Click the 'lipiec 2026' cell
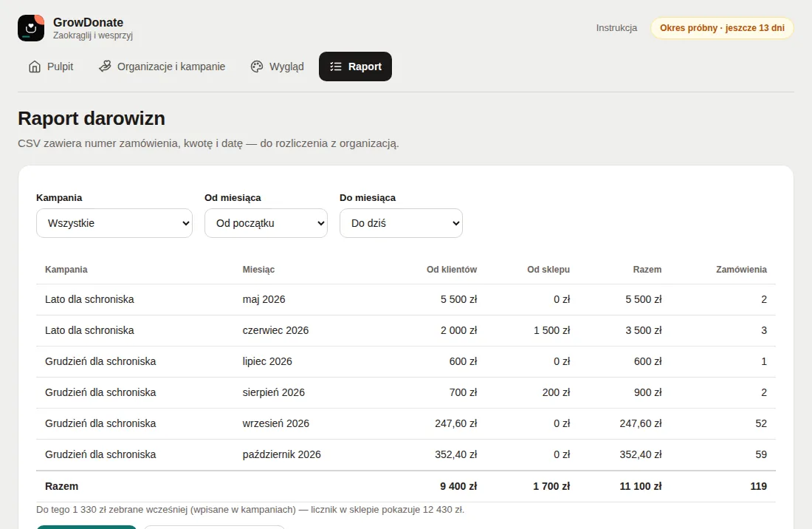This screenshot has height=529, width=812. click(x=267, y=361)
